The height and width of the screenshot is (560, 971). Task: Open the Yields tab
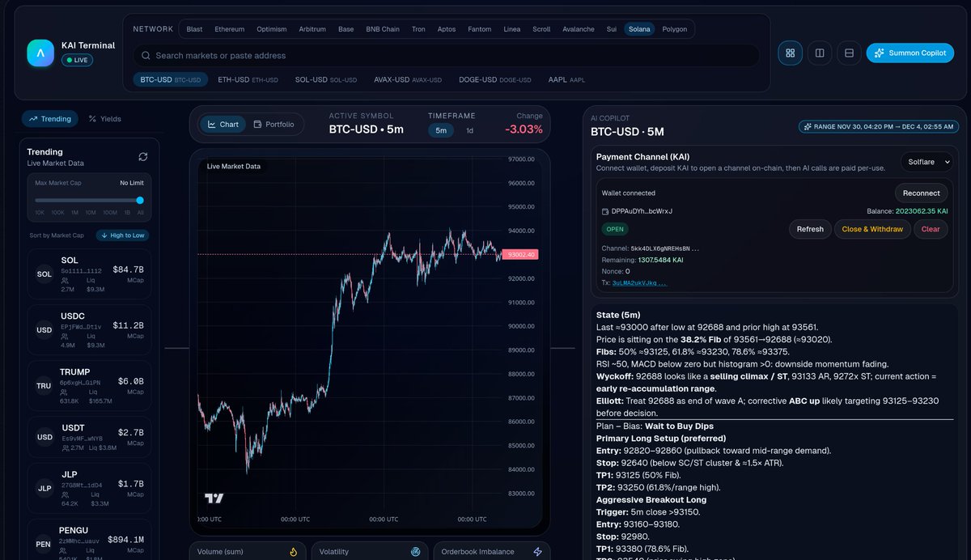point(105,119)
